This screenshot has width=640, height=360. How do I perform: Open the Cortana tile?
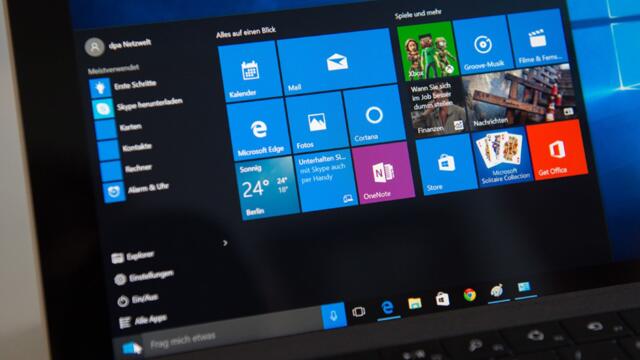click(x=374, y=116)
